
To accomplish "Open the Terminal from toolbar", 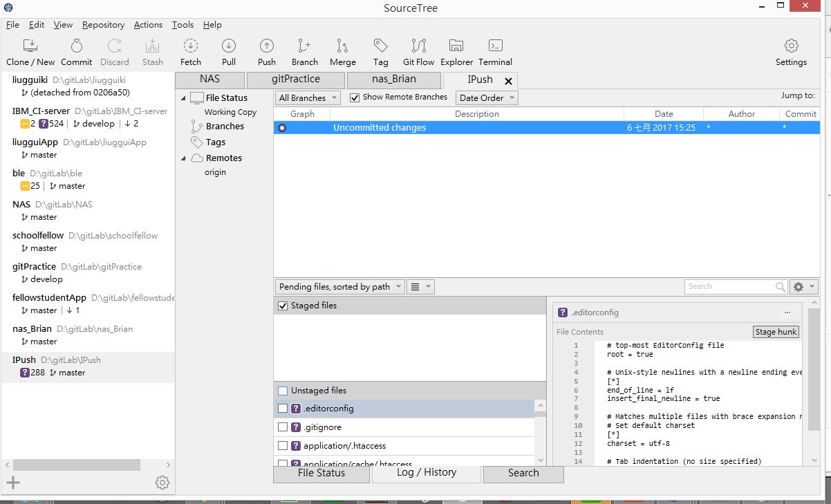I will pyautogui.click(x=495, y=46).
